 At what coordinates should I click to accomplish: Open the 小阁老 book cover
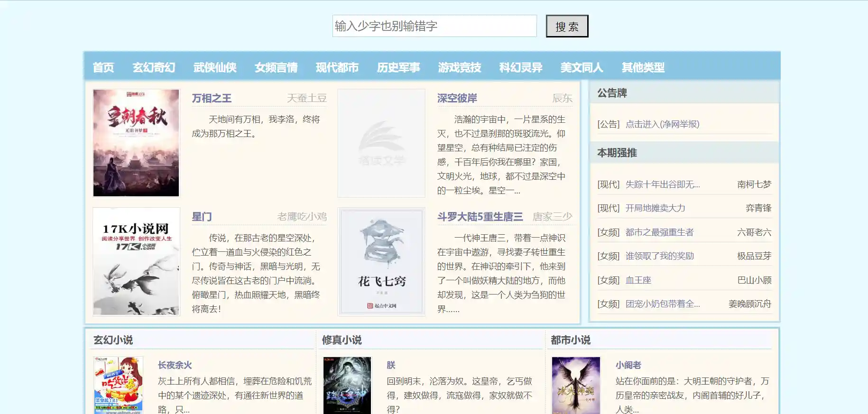coord(576,386)
